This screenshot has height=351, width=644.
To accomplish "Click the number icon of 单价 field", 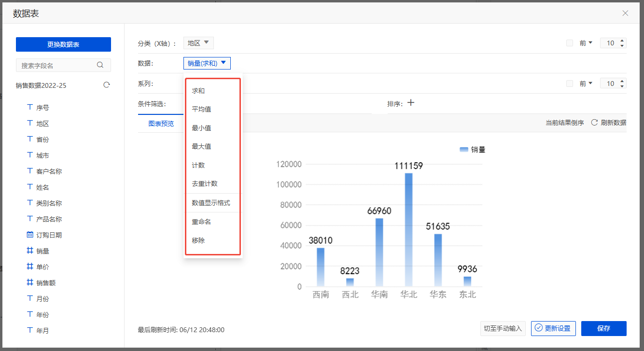I will coord(30,267).
